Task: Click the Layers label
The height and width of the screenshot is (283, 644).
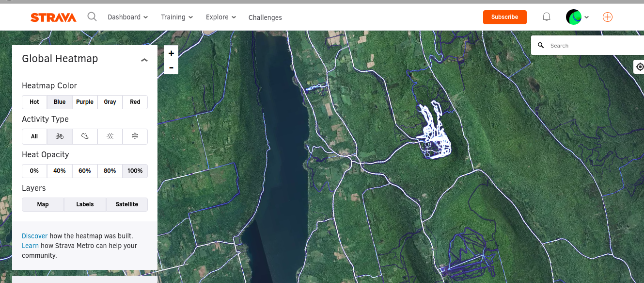Action: tap(34, 188)
